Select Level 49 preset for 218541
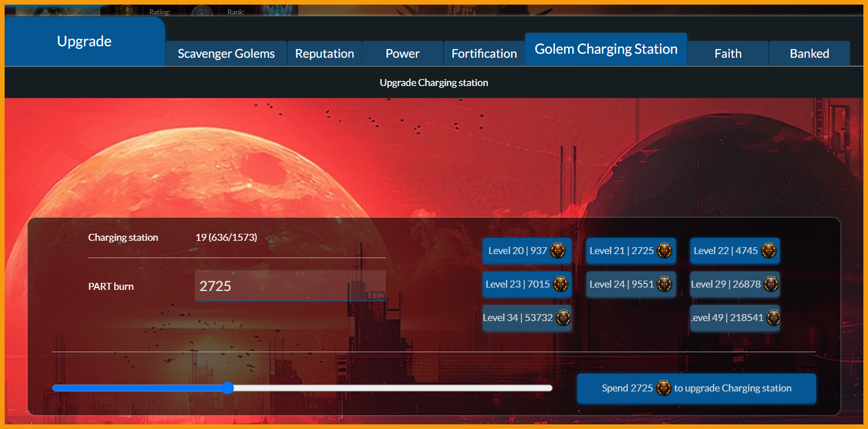868x429 pixels. tap(735, 318)
